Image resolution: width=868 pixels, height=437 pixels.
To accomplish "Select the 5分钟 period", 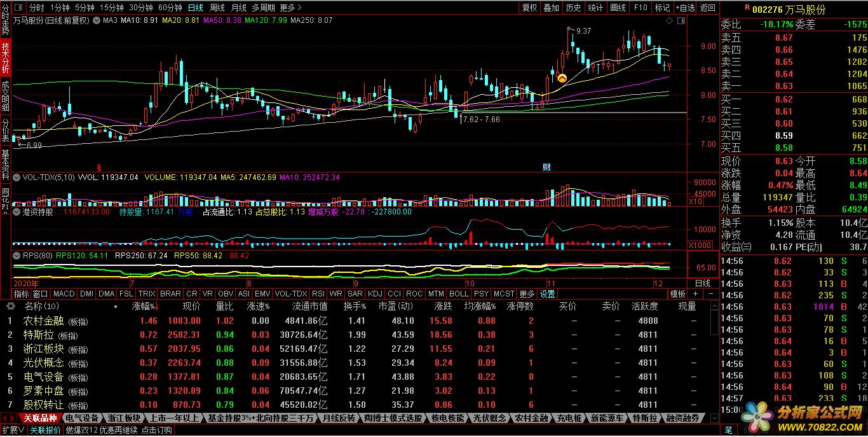I will [x=85, y=8].
